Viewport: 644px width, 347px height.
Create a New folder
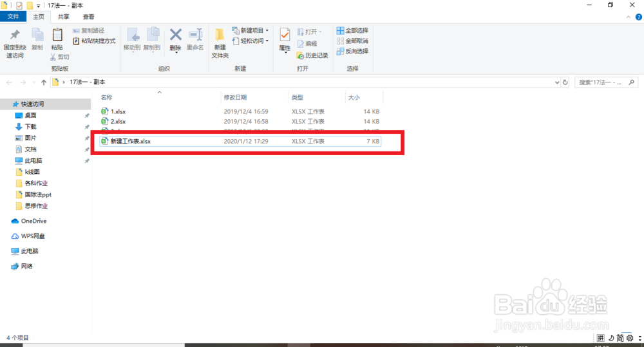(220, 44)
